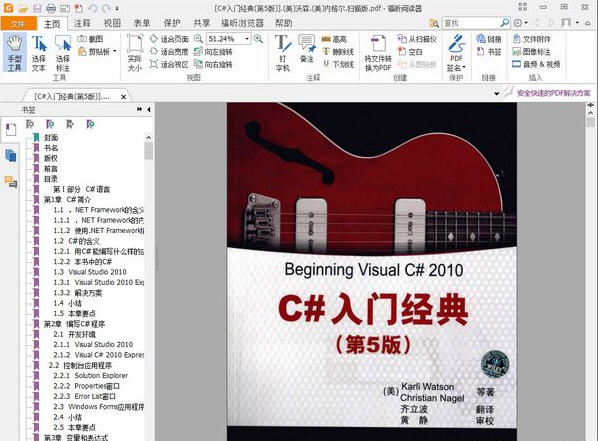Open the Comments panel in sidebar
Image resolution: width=598 pixels, height=441 pixels.
(x=11, y=182)
